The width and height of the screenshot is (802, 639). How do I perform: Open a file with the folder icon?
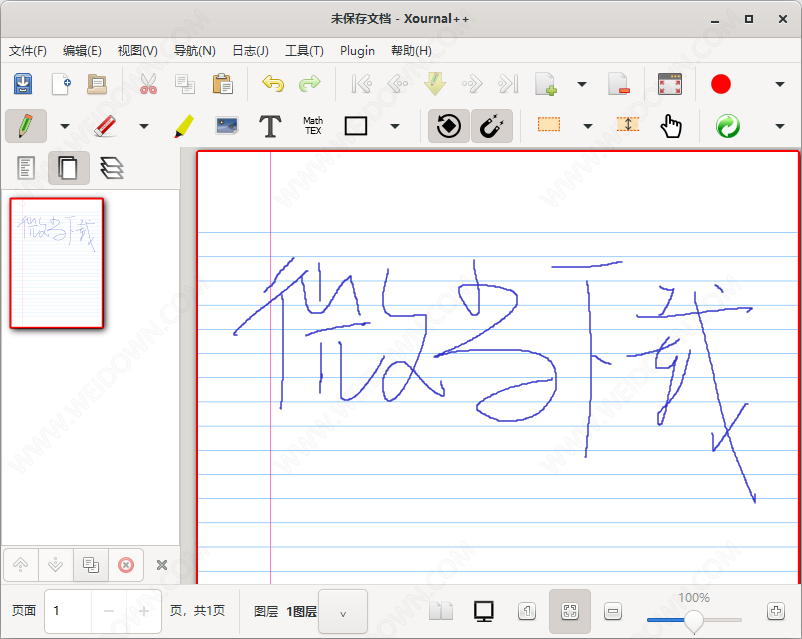pos(97,84)
